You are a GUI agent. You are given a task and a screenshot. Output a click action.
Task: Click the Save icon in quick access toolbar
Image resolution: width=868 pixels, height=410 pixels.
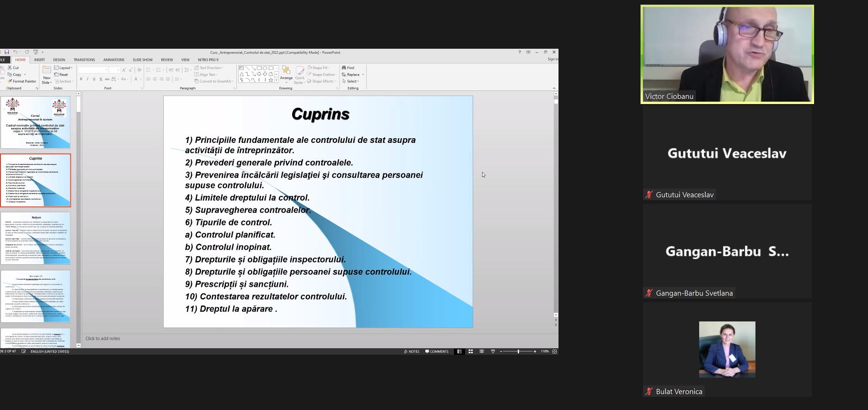point(7,52)
